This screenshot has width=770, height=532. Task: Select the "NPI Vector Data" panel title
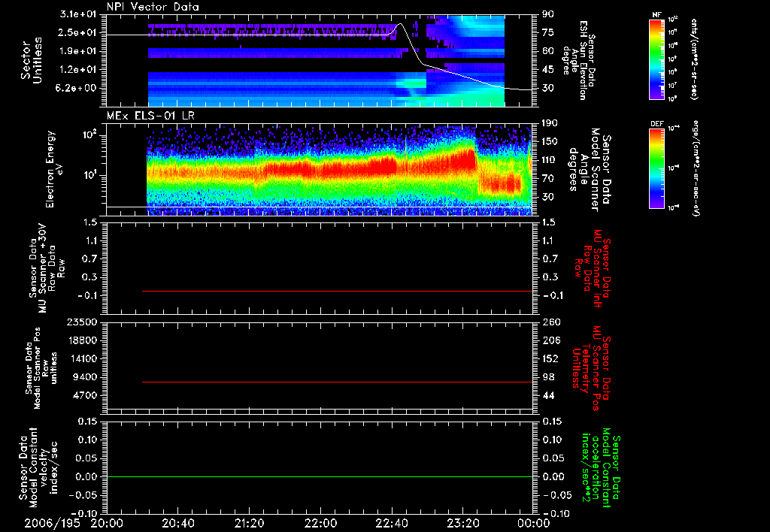153,7
